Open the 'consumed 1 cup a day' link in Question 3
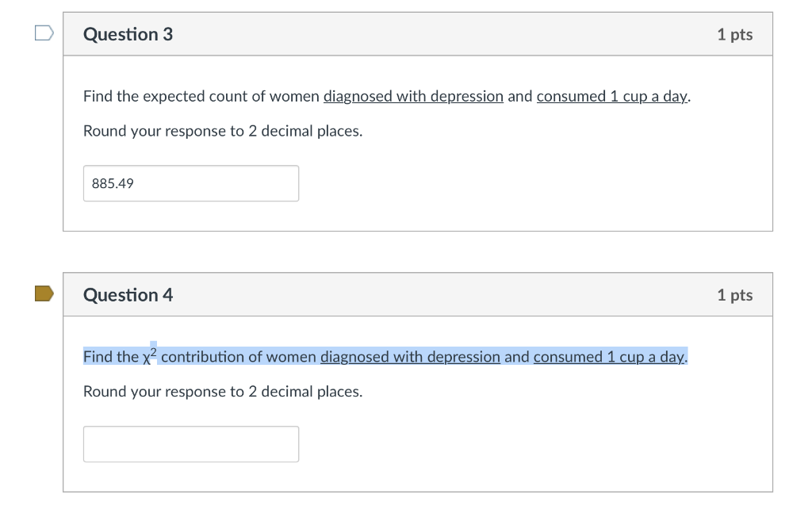This screenshot has width=812, height=529. (612, 96)
